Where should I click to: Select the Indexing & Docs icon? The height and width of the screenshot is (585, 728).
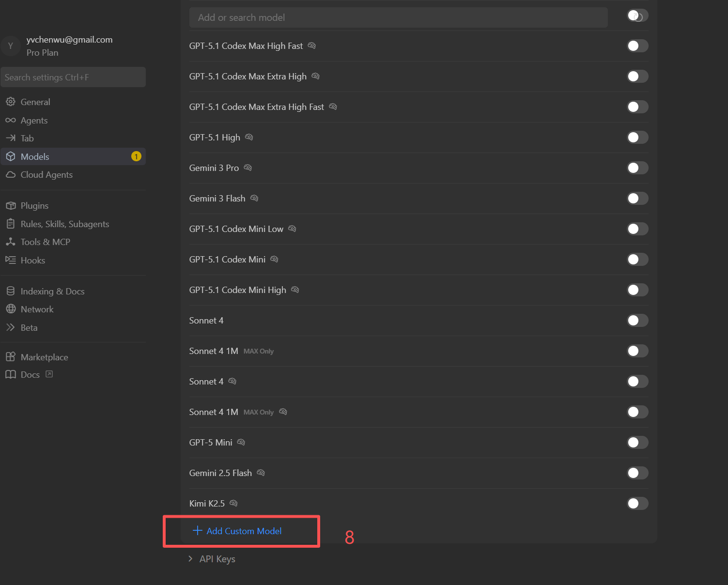(x=11, y=291)
